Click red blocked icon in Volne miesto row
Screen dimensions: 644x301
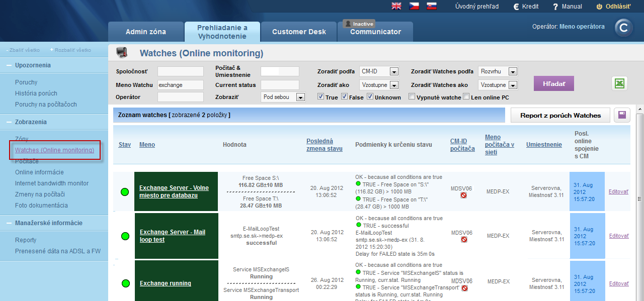point(463,195)
